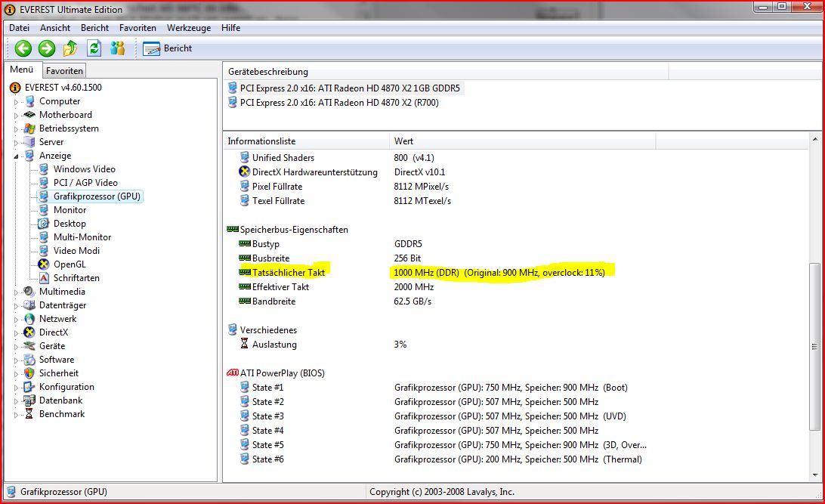
Task: Select EVEREST v4.60.1500 root item
Action: [x=63, y=88]
